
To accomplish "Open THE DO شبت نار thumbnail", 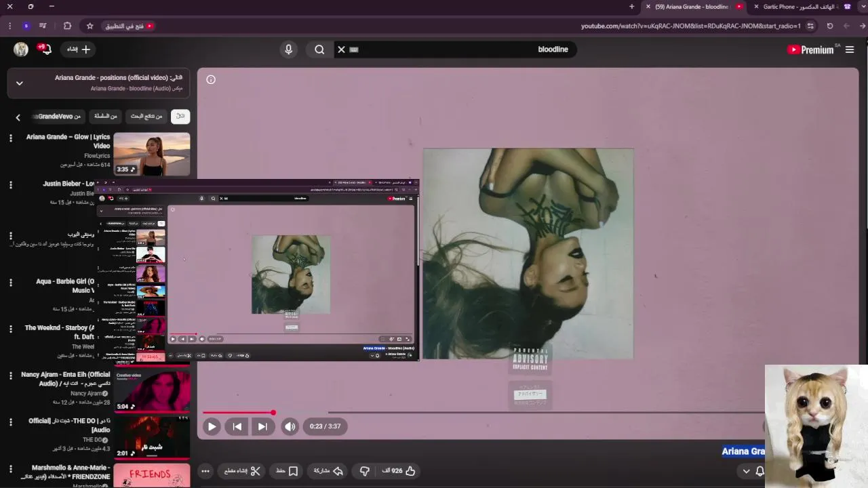I will click(152, 438).
